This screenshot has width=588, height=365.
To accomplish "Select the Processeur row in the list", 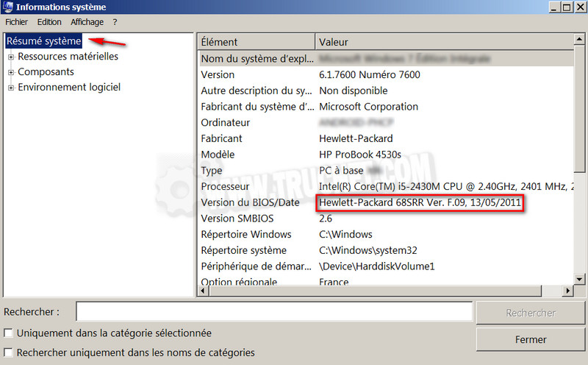I will click(x=228, y=186).
